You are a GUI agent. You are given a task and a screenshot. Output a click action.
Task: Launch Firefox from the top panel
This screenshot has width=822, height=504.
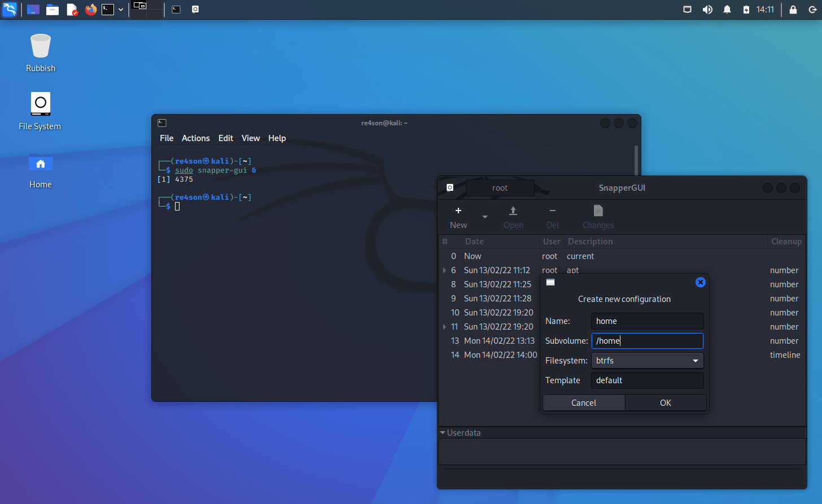90,10
